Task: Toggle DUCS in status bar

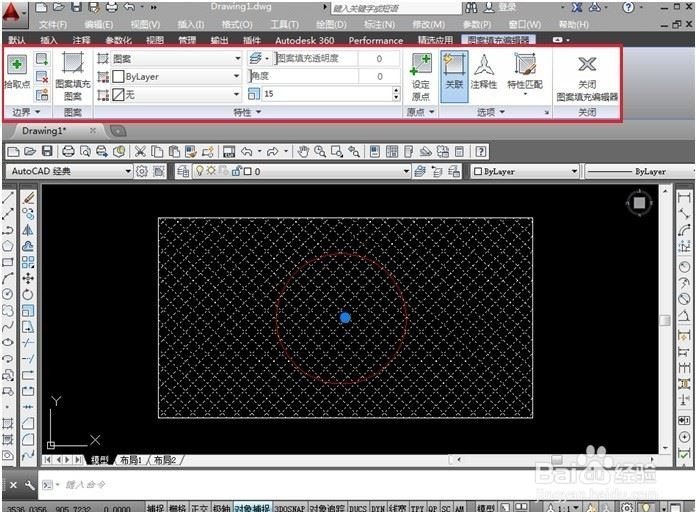Action: click(x=358, y=508)
